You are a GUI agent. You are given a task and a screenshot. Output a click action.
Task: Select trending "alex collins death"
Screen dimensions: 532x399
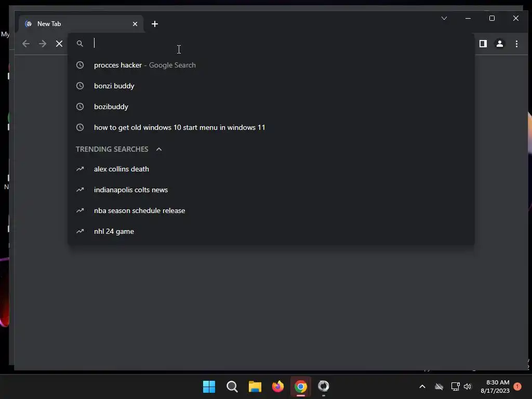click(271, 169)
